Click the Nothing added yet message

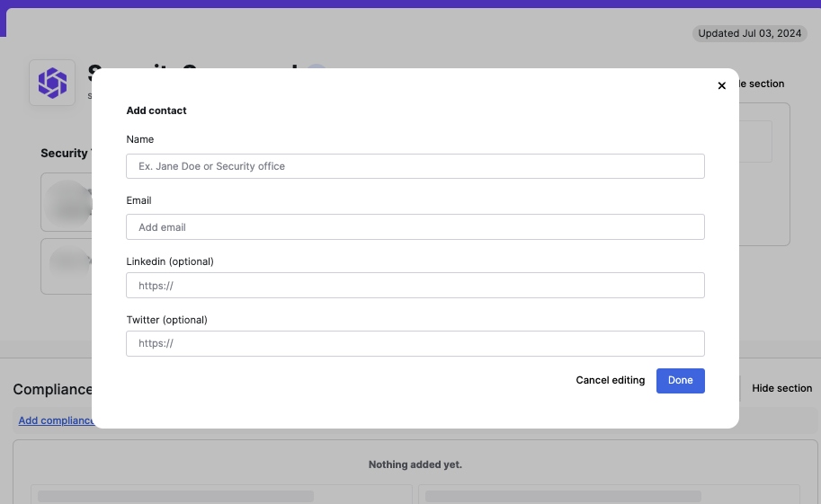point(415,464)
